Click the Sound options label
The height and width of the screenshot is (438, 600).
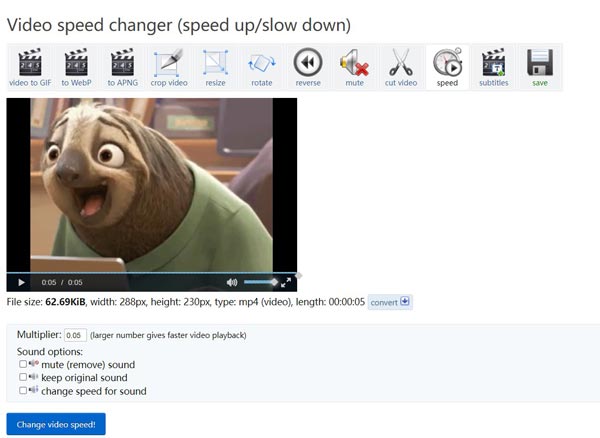click(50, 352)
